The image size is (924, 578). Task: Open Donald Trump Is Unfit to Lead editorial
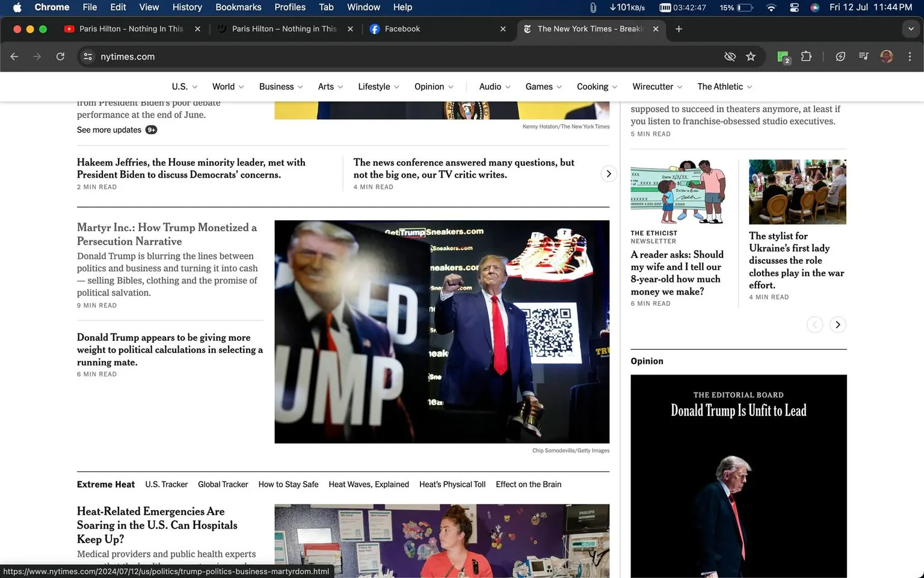738,411
